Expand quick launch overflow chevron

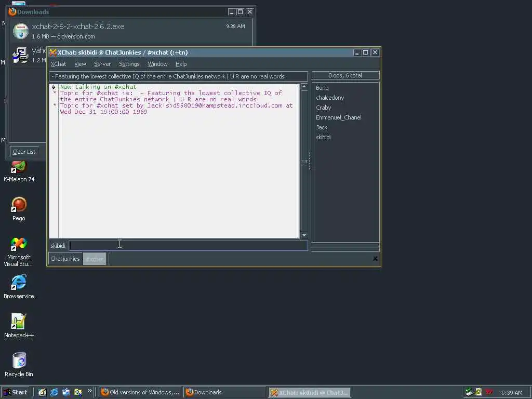[89, 391]
